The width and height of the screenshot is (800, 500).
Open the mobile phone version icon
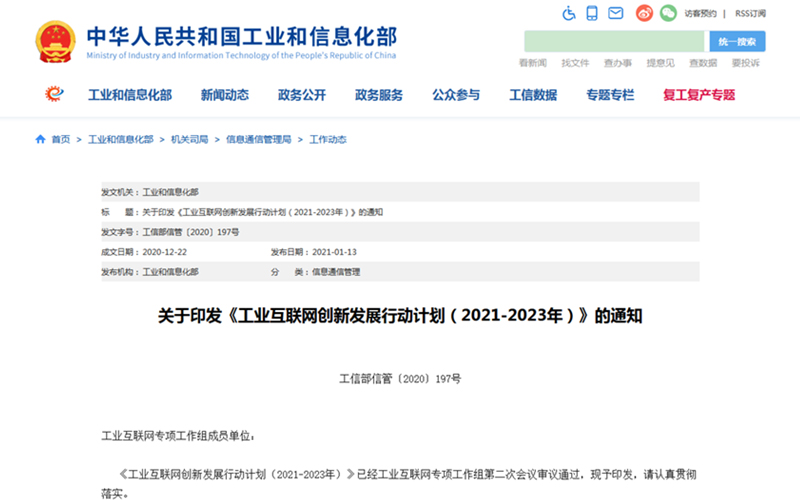(592, 13)
